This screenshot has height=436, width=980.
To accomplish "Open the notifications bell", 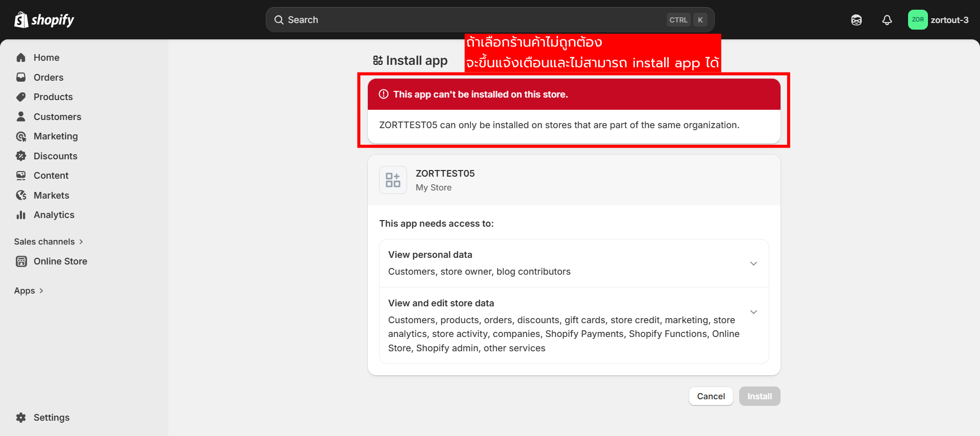I will [887, 20].
